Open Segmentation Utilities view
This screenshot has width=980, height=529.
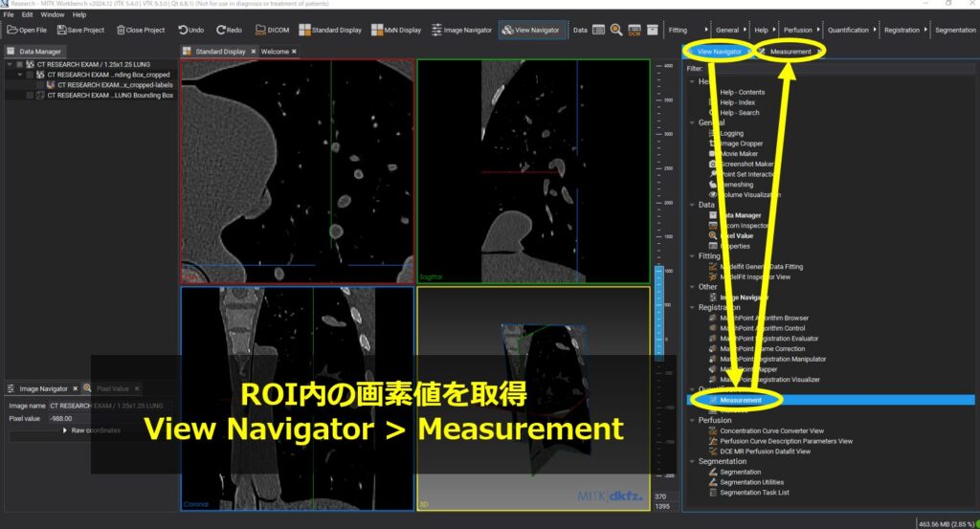tap(751, 482)
